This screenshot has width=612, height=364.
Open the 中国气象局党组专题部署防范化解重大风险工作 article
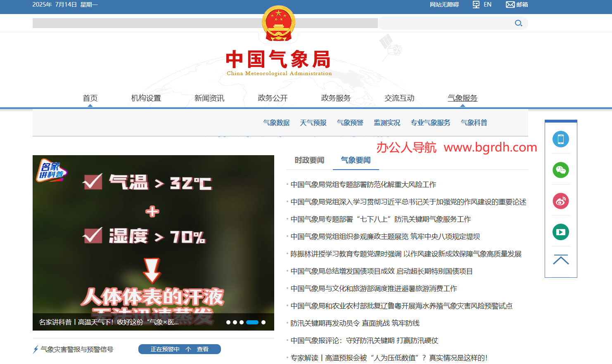(x=363, y=184)
